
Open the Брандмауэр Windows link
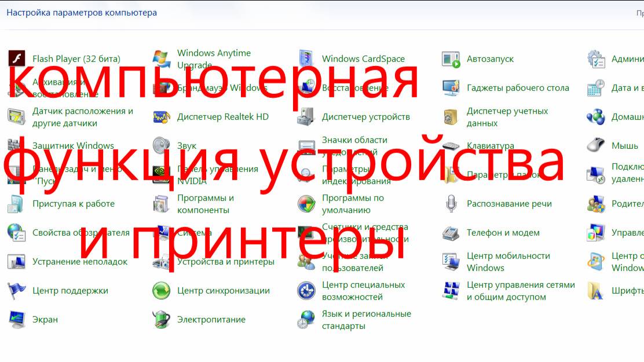pyautogui.click(x=222, y=88)
